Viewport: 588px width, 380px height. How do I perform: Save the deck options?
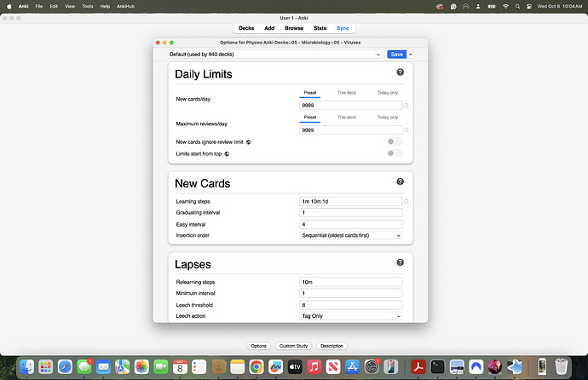point(397,55)
